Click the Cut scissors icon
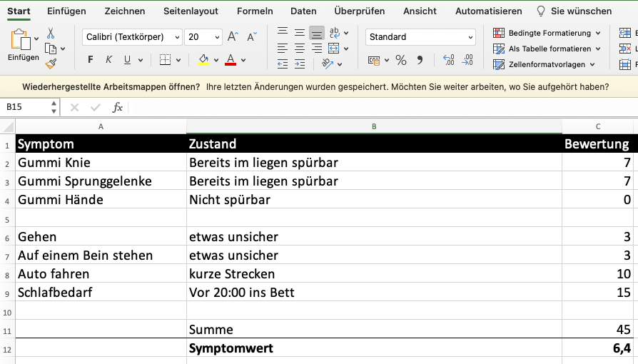 (51, 34)
